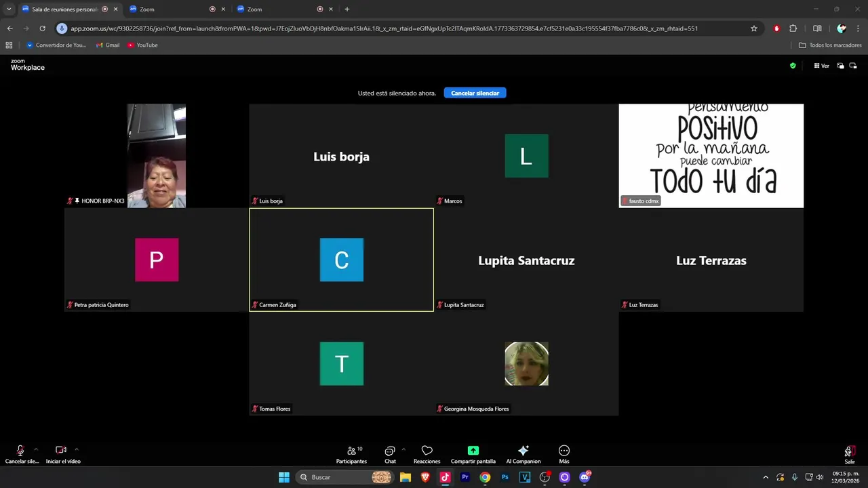This screenshot has width=868, height=488.
Task: Click the taskbar Buscar search box
Action: (345, 477)
